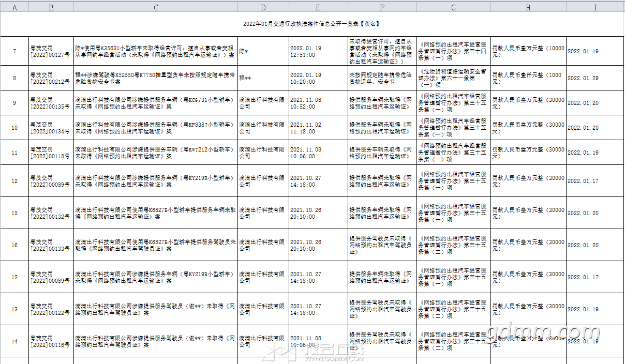Select decision date 2022.01.20 in row 9

click(x=596, y=103)
